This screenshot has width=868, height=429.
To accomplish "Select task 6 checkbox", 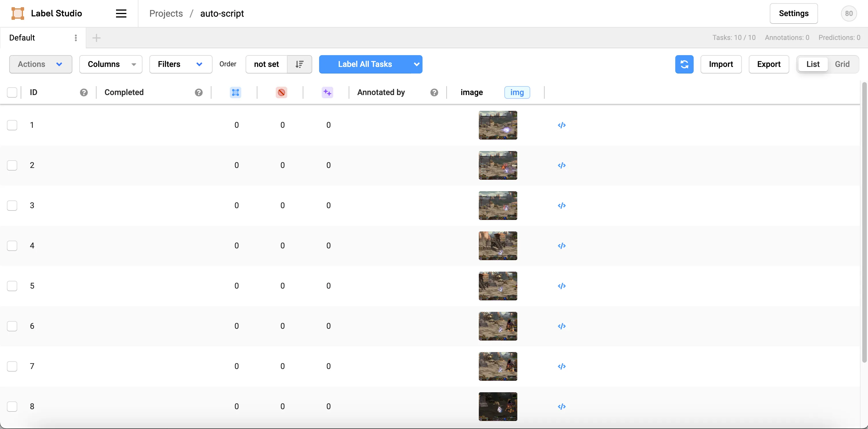I will 12,326.
